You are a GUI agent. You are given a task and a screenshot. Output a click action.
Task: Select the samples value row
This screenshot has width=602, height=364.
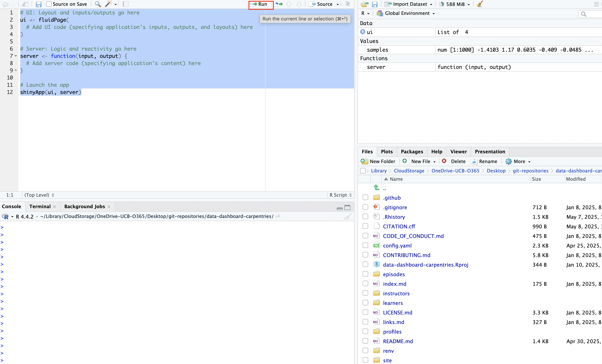coord(480,50)
